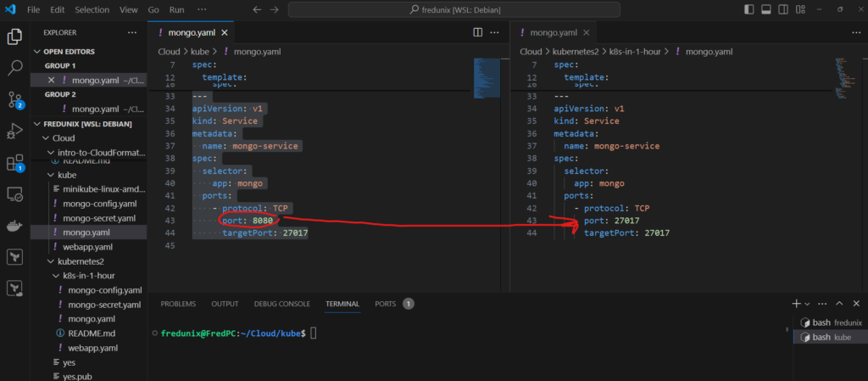
Task: Close the bottom panel with the X icon
Action: click(x=856, y=304)
